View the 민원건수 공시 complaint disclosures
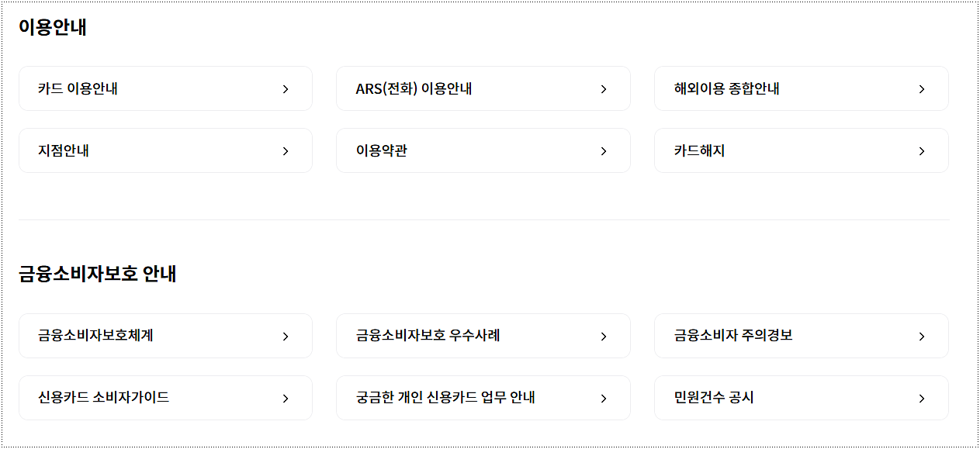980x449 pixels. (801, 398)
